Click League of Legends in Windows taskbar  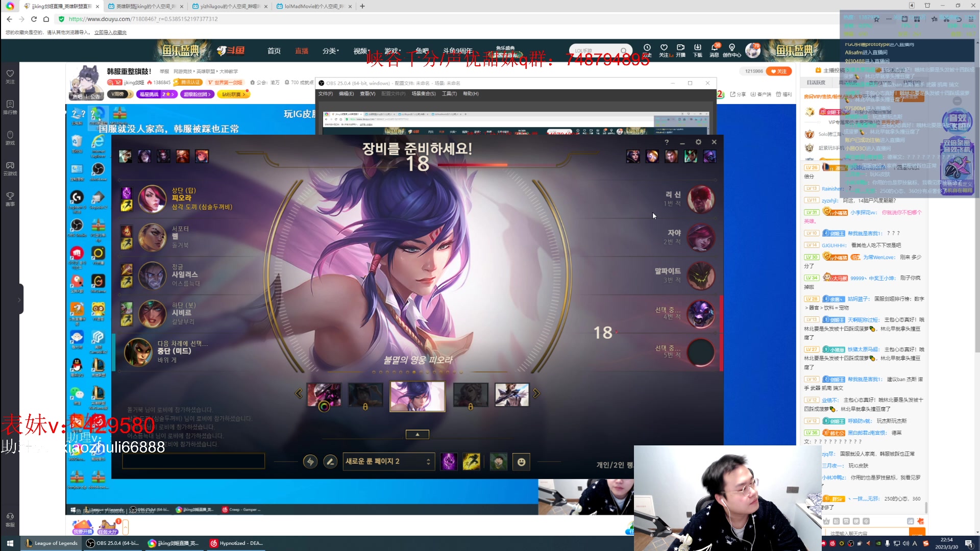[52, 543]
